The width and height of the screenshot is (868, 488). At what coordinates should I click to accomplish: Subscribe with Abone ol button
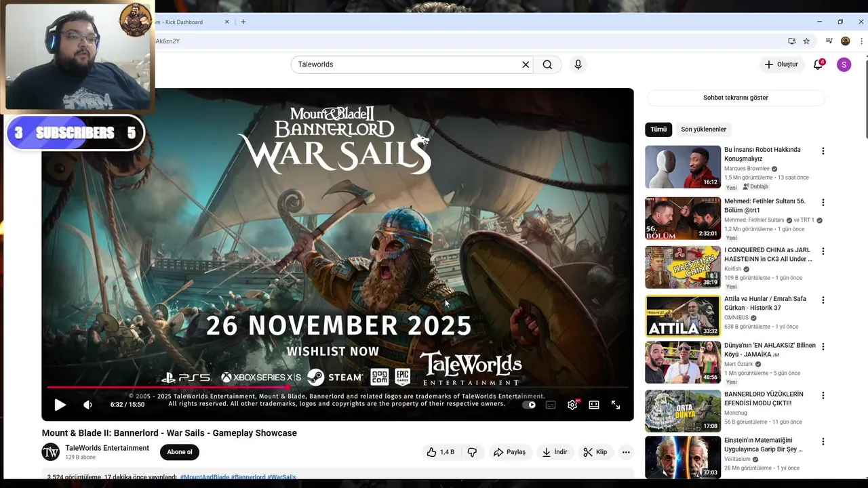tap(180, 452)
